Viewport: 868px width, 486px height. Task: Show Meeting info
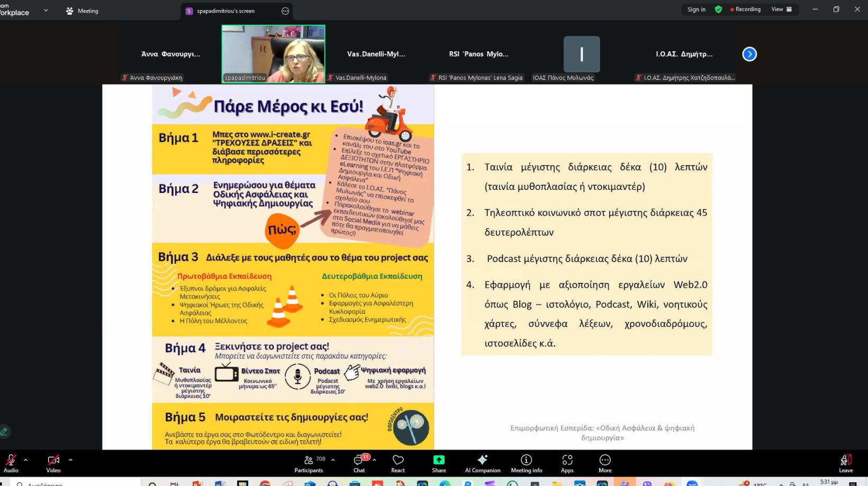point(526,463)
